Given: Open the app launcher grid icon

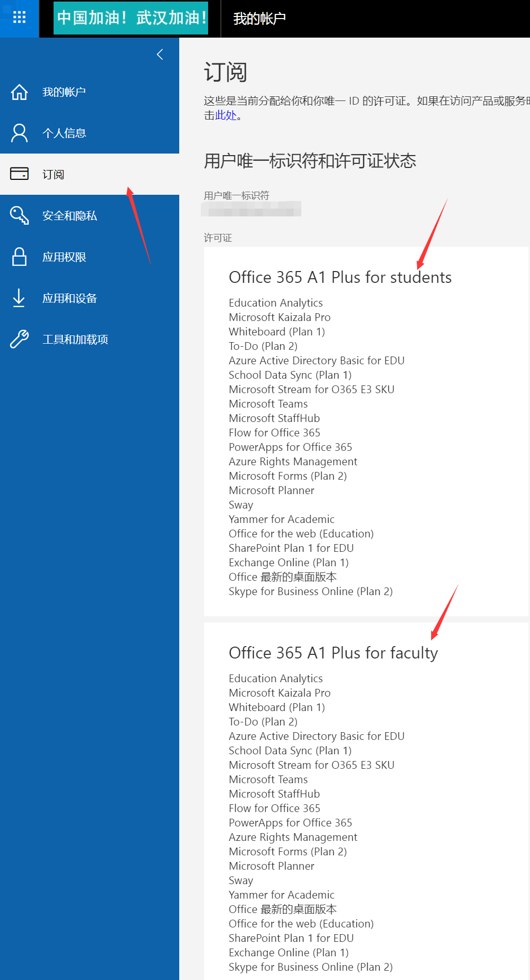Looking at the screenshot, I should click(19, 18).
